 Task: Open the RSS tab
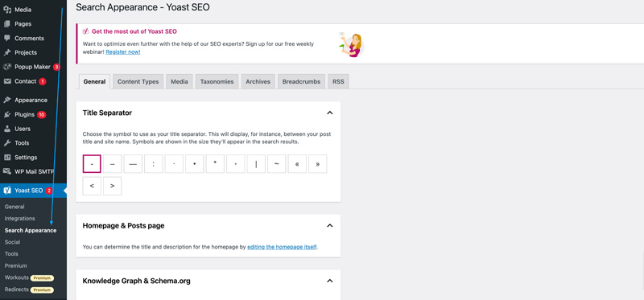338,82
